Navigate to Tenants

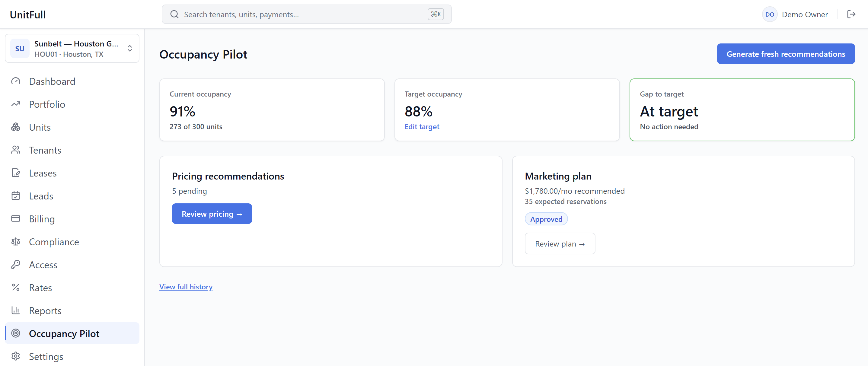point(72,150)
